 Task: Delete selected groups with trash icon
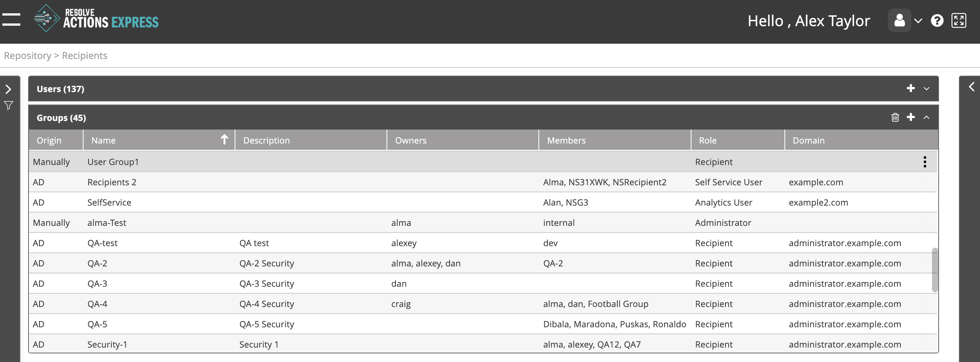pyautogui.click(x=895, y=117)
